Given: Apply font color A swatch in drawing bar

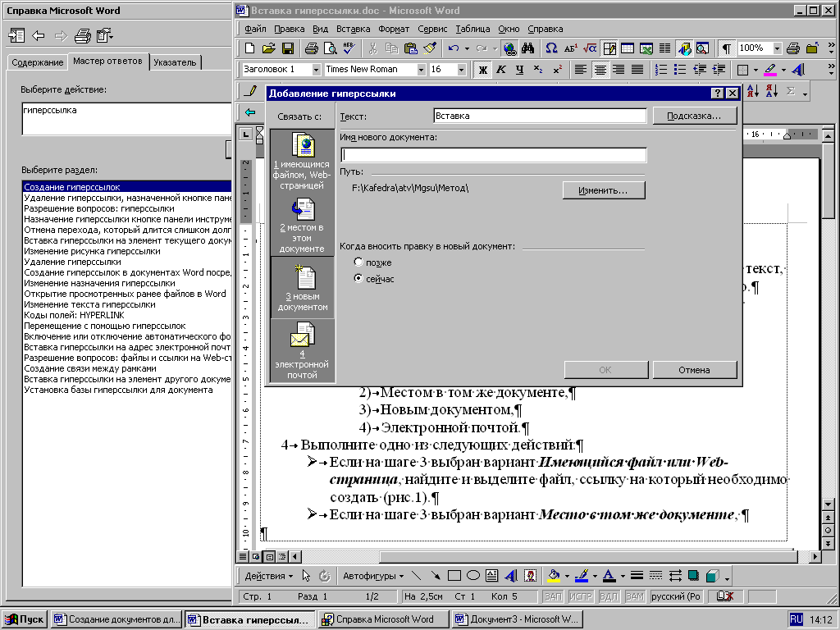Looking at the screenshot, I should 609,576.
